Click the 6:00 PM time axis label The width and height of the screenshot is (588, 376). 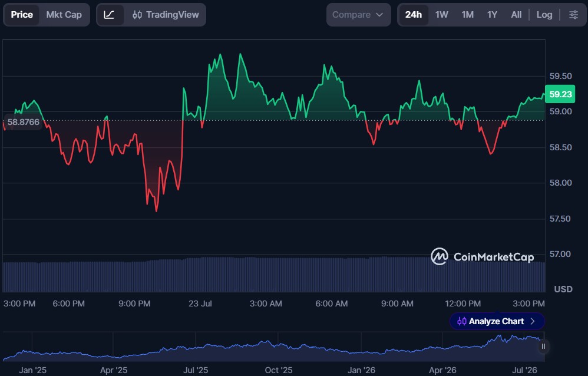pyautogui.click(x=68, y=304)
